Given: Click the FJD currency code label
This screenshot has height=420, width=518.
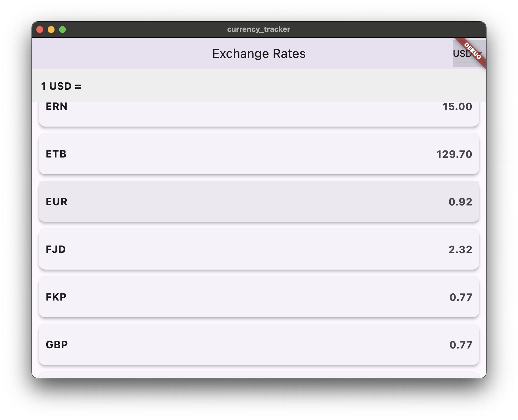Looking at the screenshot, I should (56, 249).
